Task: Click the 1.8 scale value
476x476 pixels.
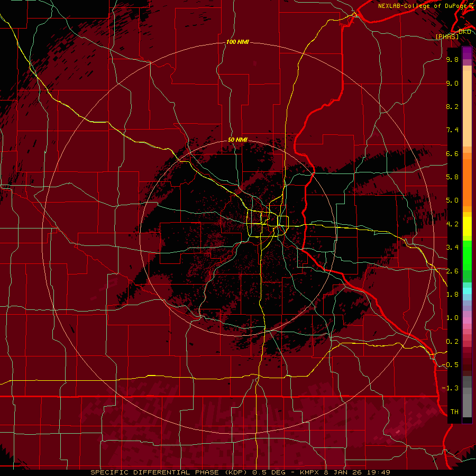Action: click(x=452, y=295)
